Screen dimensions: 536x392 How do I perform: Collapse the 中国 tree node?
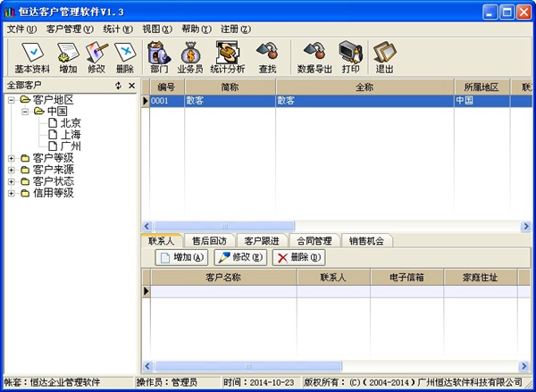(25, 112)
